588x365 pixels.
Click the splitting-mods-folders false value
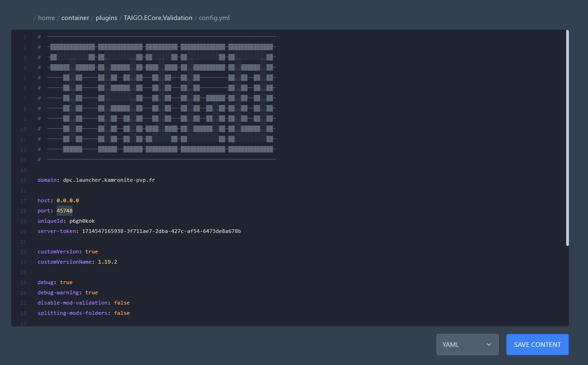click(122, 313)
